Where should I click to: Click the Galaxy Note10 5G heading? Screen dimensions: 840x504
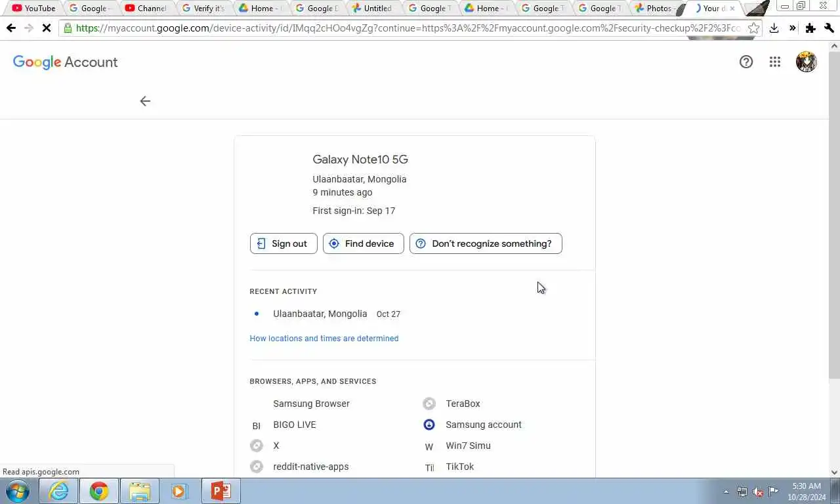click(360, 159)
